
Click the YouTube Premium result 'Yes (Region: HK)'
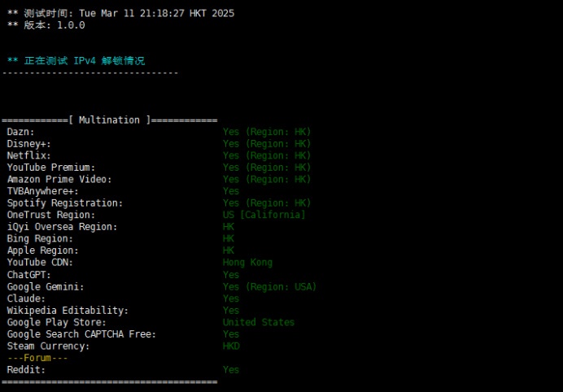pyautogui.click(x=267, y=168)
